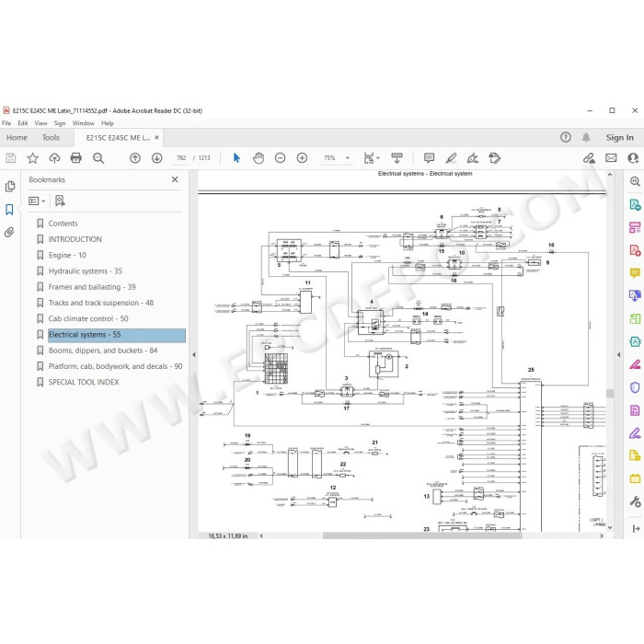Add file to starred with star icon
Screen dimensions: 644x644
coord(32,158)
